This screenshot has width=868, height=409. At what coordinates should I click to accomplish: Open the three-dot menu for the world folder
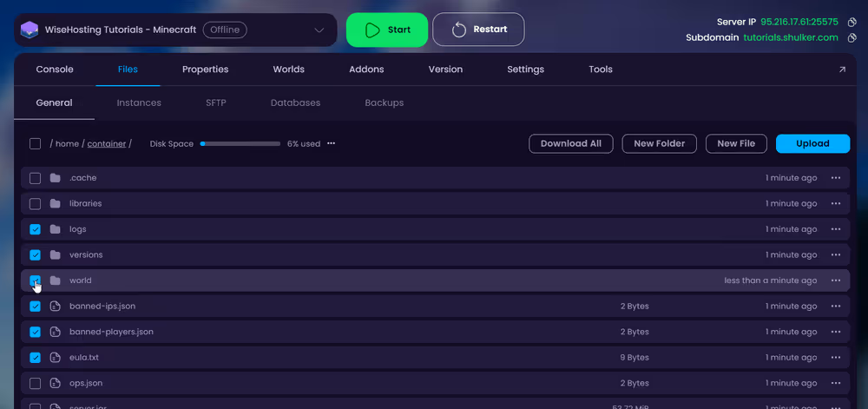(x=836, y=280)
